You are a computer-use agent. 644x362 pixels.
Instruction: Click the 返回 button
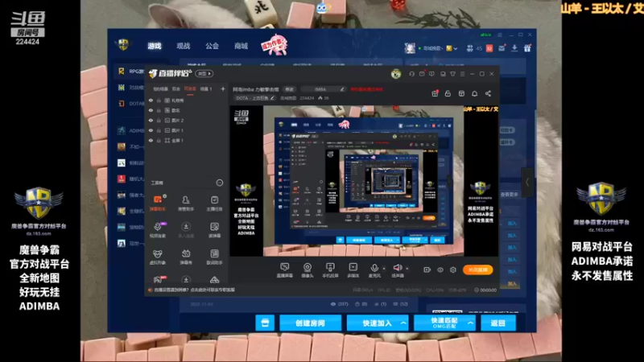coord(497,323)
